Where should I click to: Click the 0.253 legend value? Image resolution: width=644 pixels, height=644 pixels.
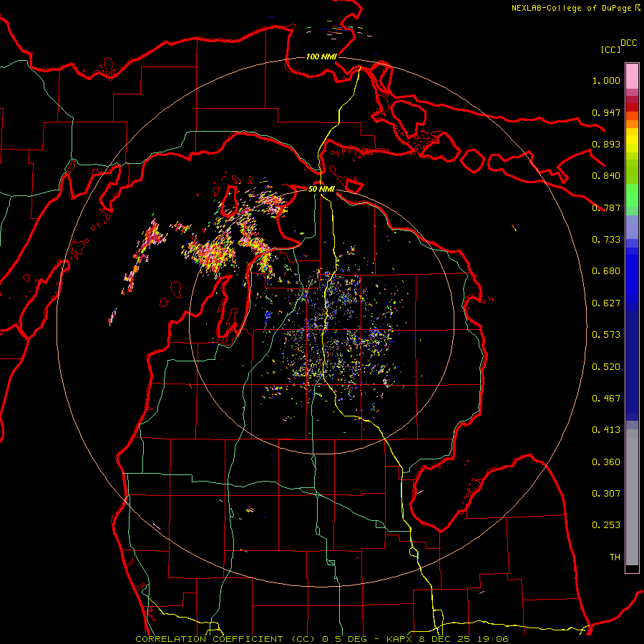(606, 525)
